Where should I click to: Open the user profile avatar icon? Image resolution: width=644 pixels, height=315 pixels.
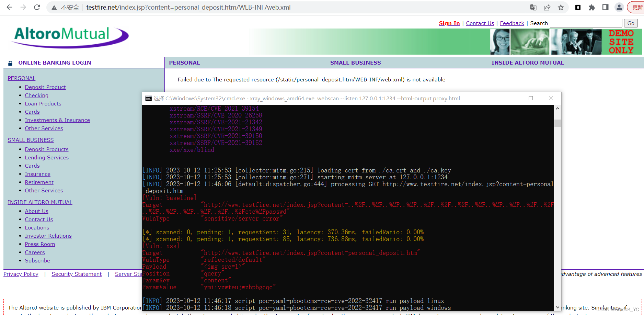[x=619, y=7]
